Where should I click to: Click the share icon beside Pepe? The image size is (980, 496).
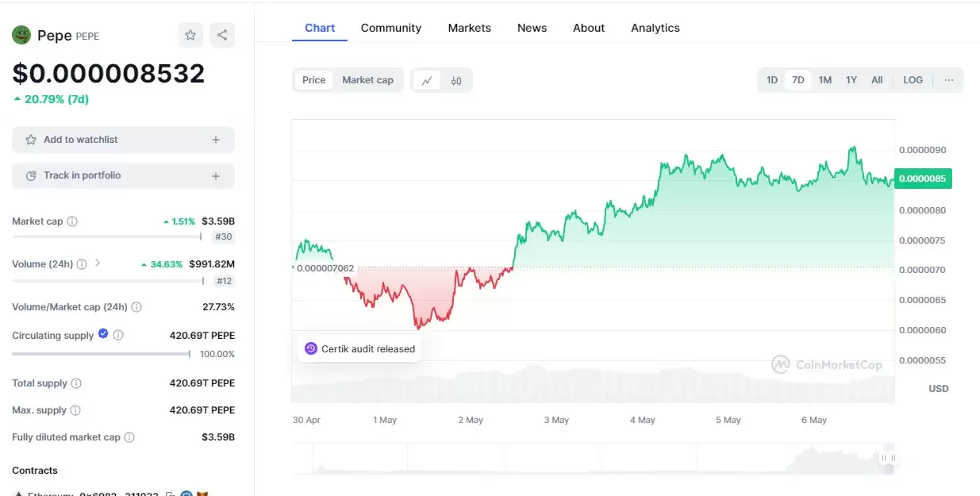tap(222, 35)
